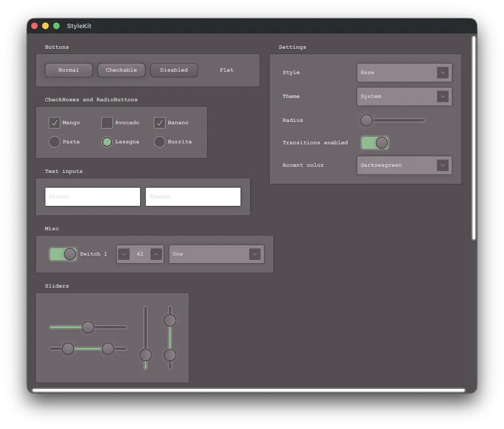504x429 pixels.
Task: Select the Burrita radio button
Action: 159,142
